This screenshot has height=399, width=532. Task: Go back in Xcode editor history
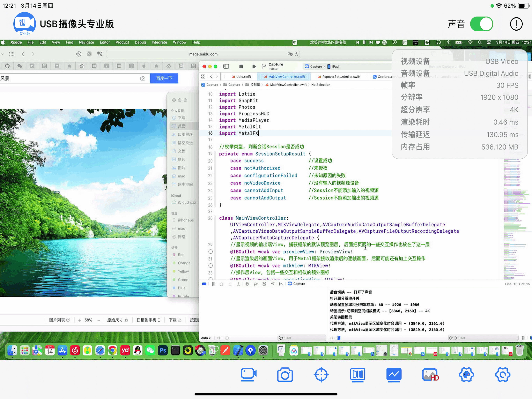[211, 77]
